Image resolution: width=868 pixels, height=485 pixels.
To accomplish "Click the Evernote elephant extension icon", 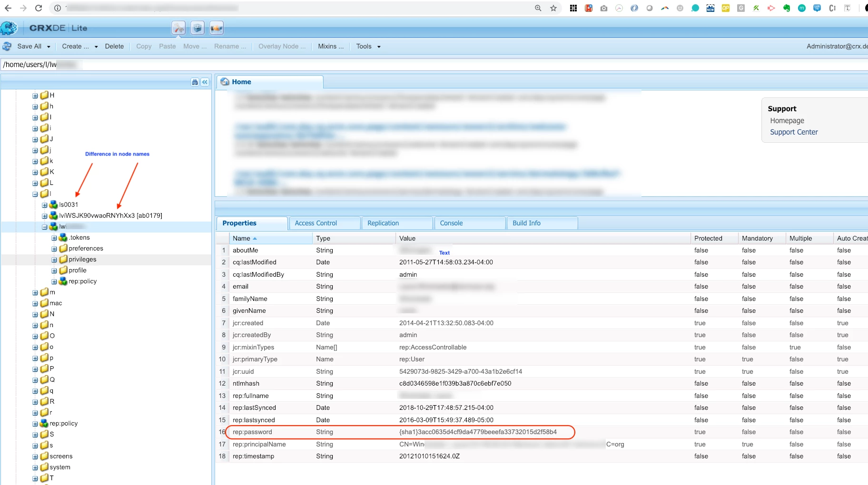I will click(787, 8).
